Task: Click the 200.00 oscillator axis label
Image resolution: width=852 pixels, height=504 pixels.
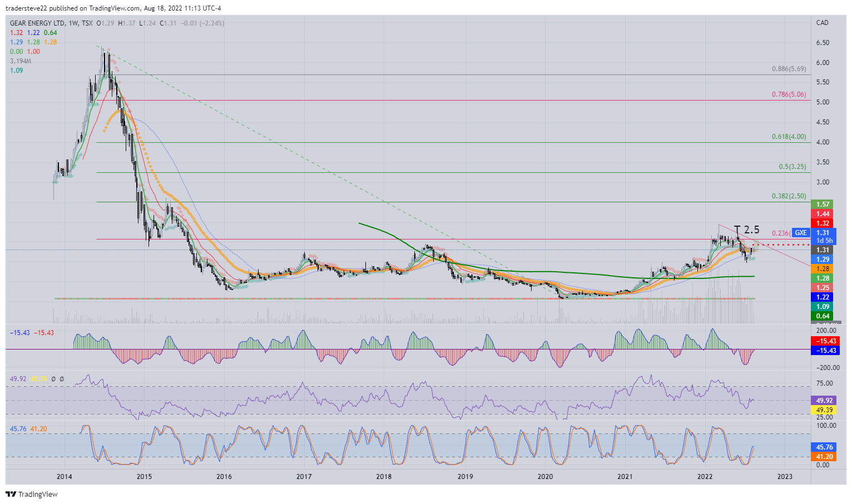Action: click(x=826, y=331)
